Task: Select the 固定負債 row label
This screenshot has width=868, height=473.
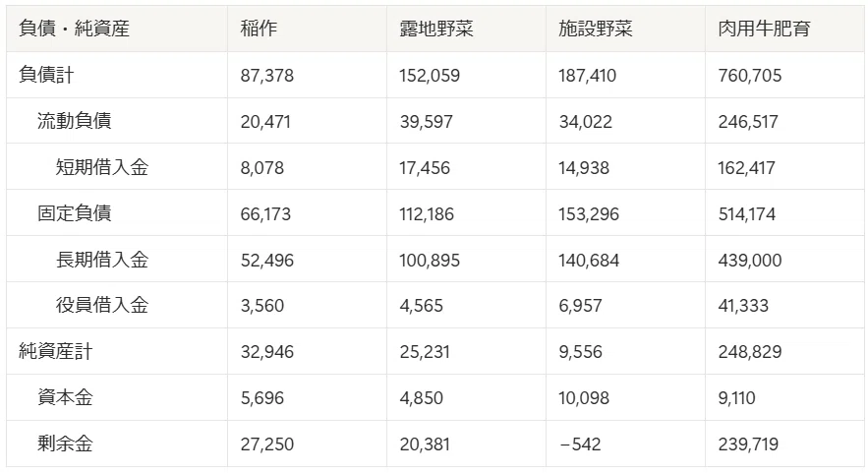Action: click(x=117, y=213)
